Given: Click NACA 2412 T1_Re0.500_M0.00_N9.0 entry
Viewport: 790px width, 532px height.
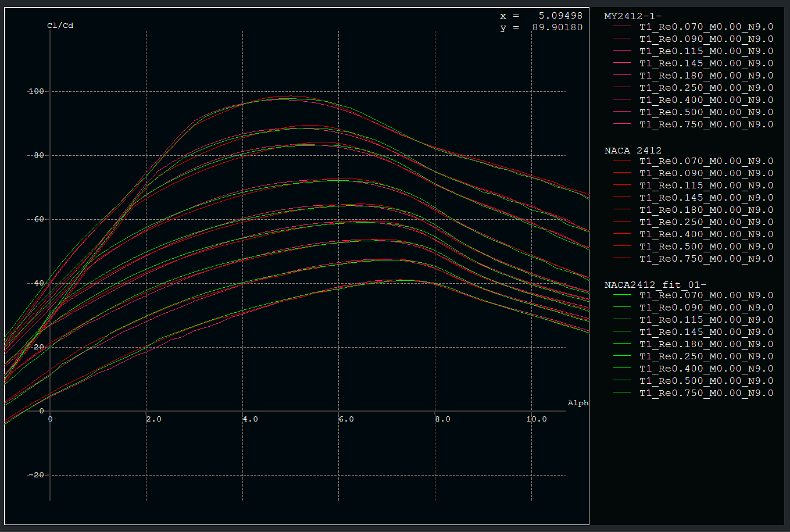Looking at the screenshot, I should (694, 247).
